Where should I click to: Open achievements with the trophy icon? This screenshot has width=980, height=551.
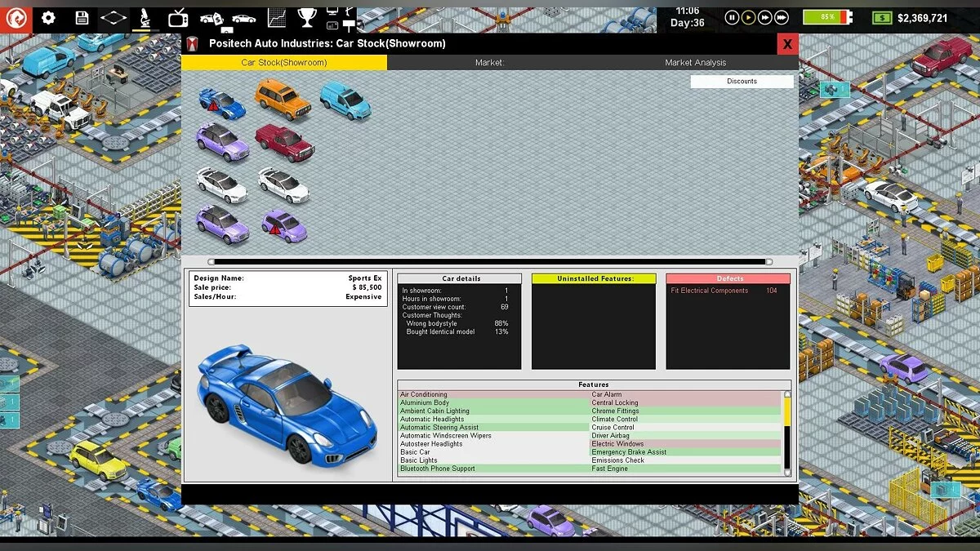coord(307,17)
